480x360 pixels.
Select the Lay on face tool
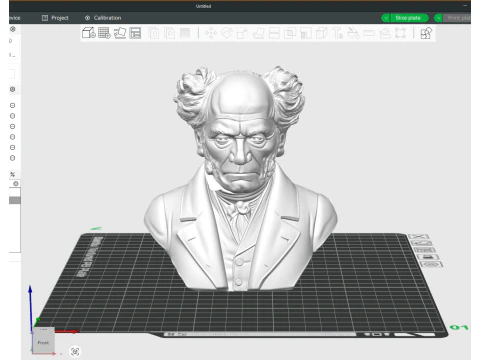coord(258,33)
